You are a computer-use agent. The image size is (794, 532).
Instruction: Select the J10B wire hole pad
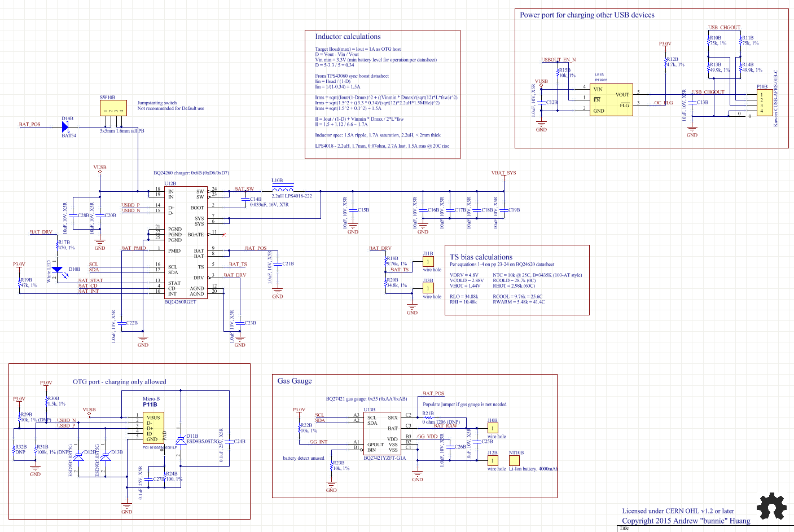[x=493, y=428]
